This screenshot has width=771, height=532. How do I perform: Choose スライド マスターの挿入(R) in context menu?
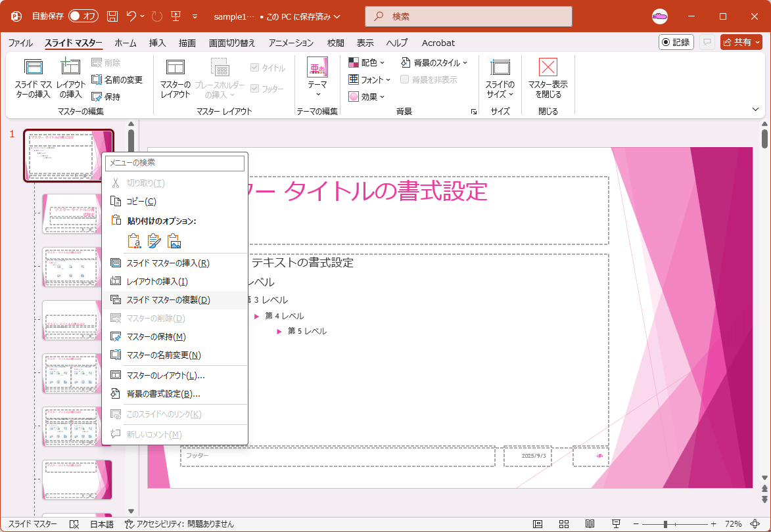(x=175, y=263)
